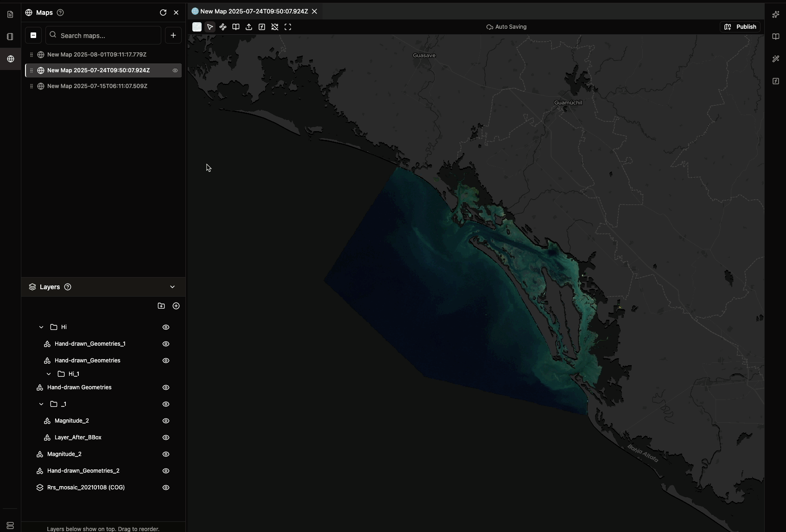
Task: Click the export upload icon in toolbar
Action: (249, 27)
